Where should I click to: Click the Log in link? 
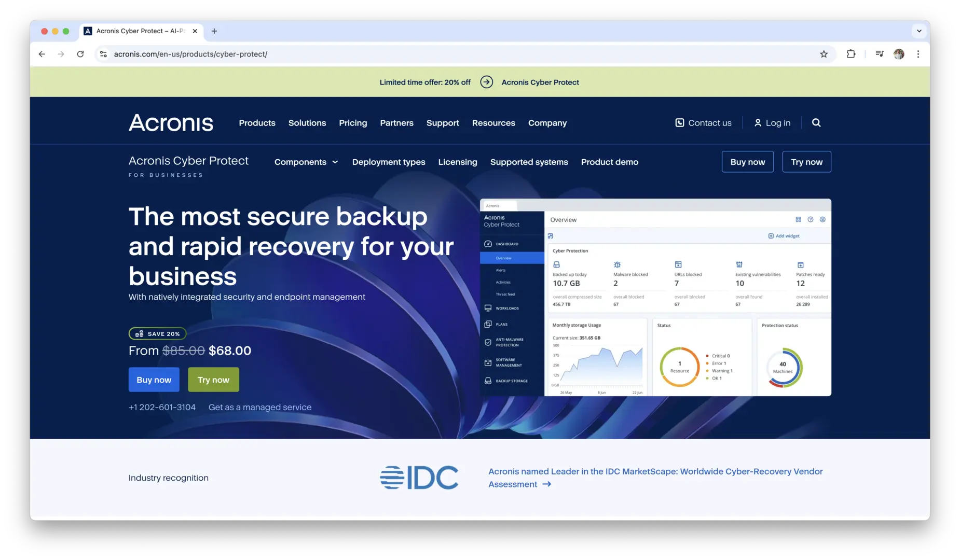[772, 123]
